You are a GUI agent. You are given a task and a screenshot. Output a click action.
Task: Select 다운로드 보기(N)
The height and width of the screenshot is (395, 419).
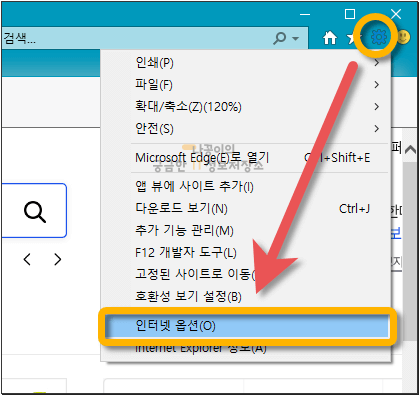[246, 209]
